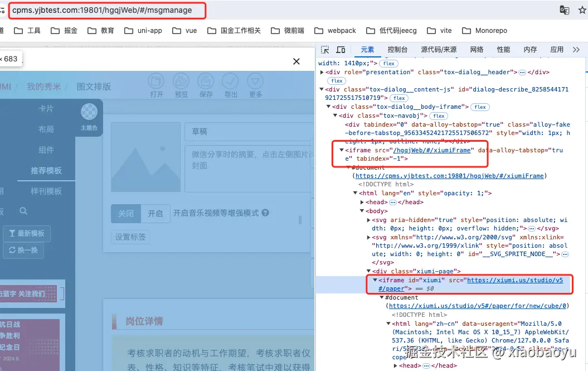
Task: Switch to the 网络 DevTools tab
Action: [x=477, y=50]
